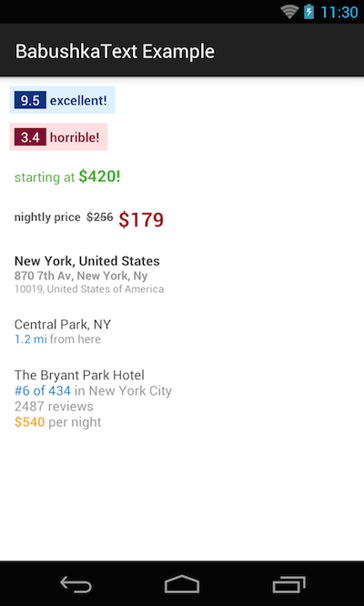
Task: Click the #6 of 434 ranking link
Action: click(x=43, y=390)
